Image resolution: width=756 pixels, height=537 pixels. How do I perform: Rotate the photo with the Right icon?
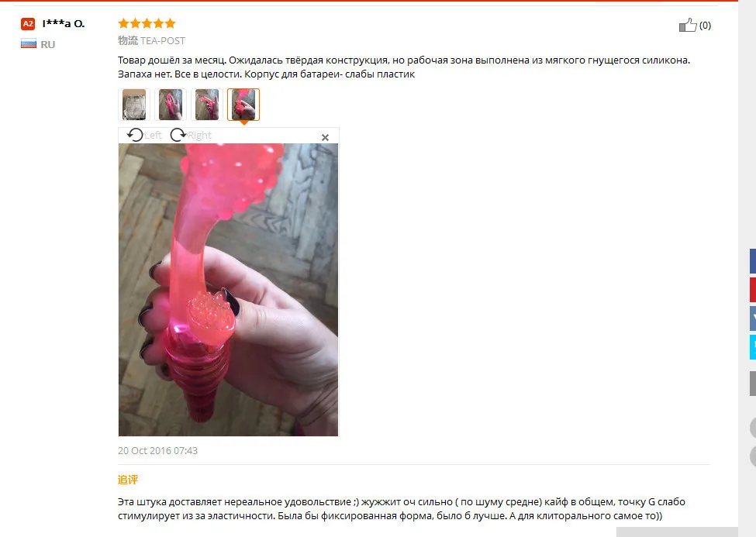[x=178, y=135]
